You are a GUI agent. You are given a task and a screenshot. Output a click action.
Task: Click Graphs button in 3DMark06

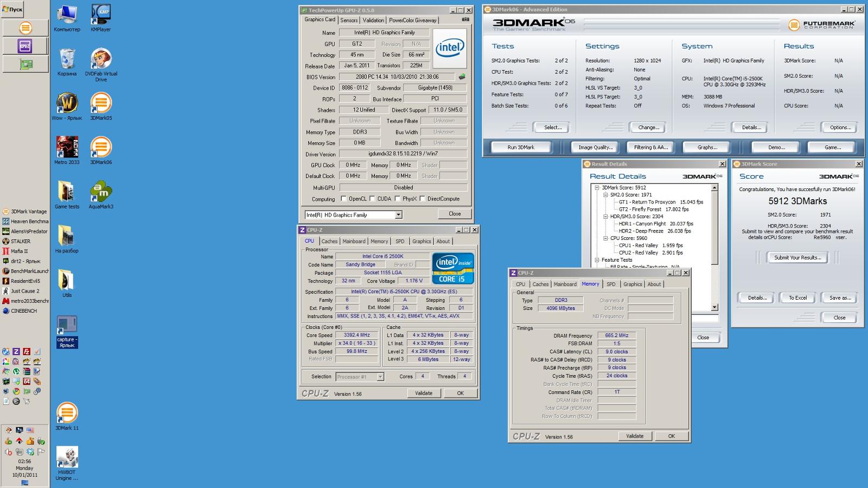(x=707, y=147)
